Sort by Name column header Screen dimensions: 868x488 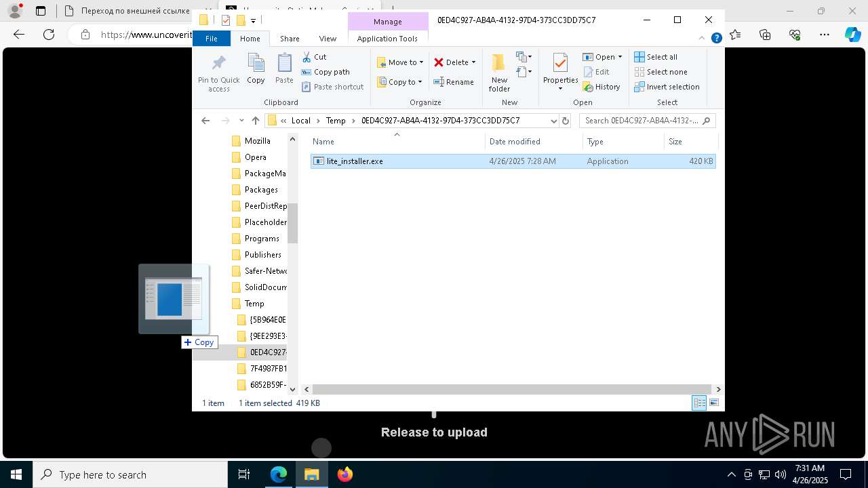397,142
